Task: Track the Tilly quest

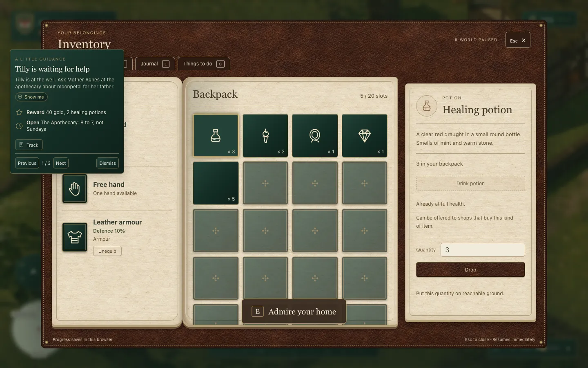Action: coord(29,145)
